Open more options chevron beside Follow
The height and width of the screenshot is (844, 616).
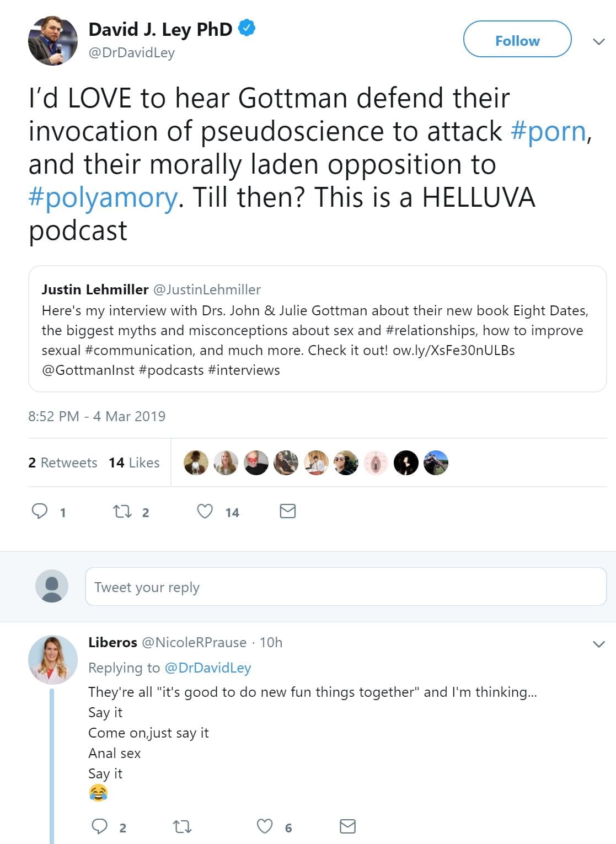[x=598, y=41]
